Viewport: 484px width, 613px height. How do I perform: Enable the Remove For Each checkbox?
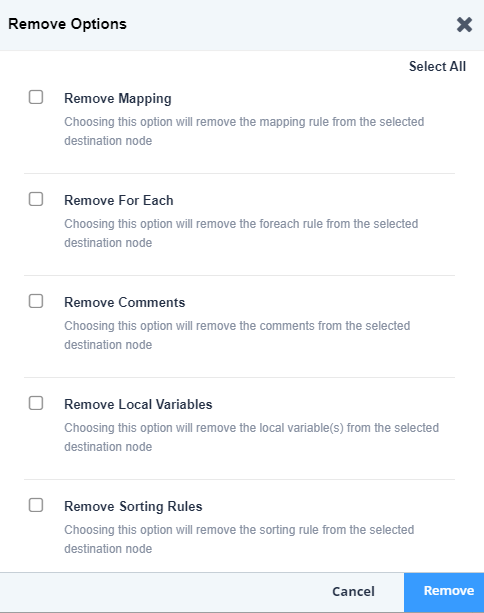[36, 199]
